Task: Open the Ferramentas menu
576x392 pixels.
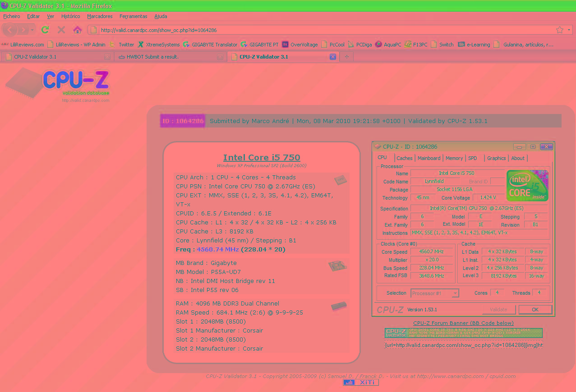Action: [x=134, y=16]
